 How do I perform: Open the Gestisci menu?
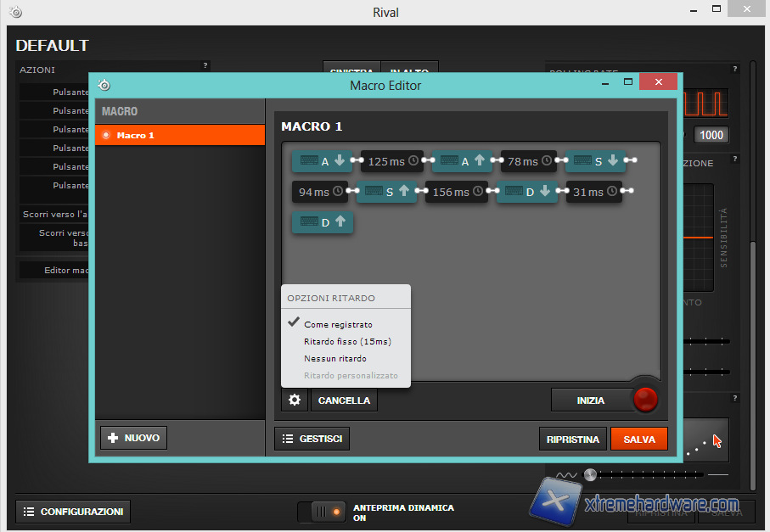point(312,439)
